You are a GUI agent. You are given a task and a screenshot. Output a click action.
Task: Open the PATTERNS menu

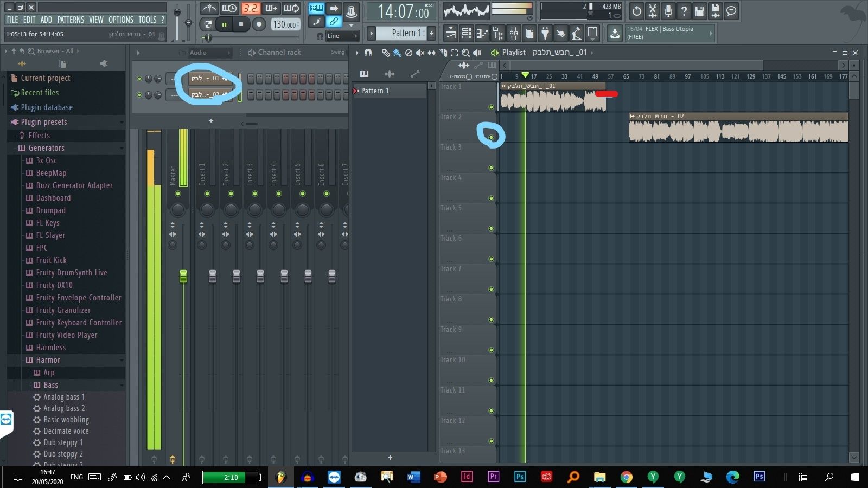click(71, 20)
